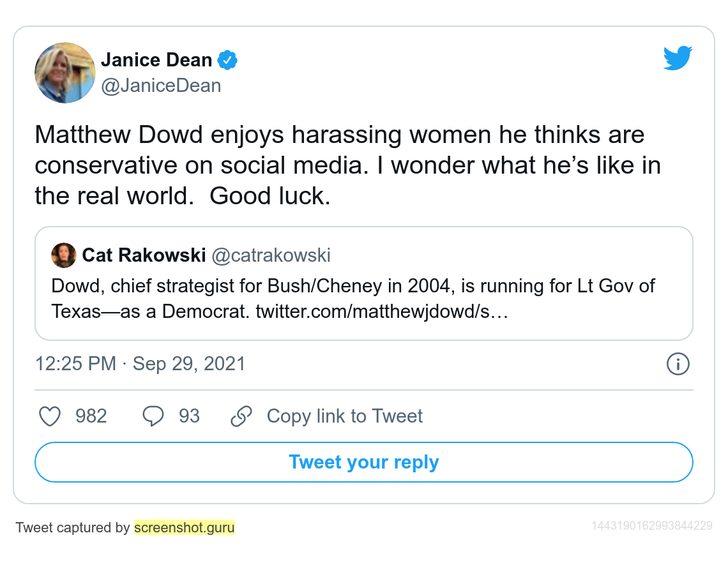Image resolution: width=728 pixels, height=563 pixels.
Task: Click the reply speech bubble icon
Action: tap(153, 416)
